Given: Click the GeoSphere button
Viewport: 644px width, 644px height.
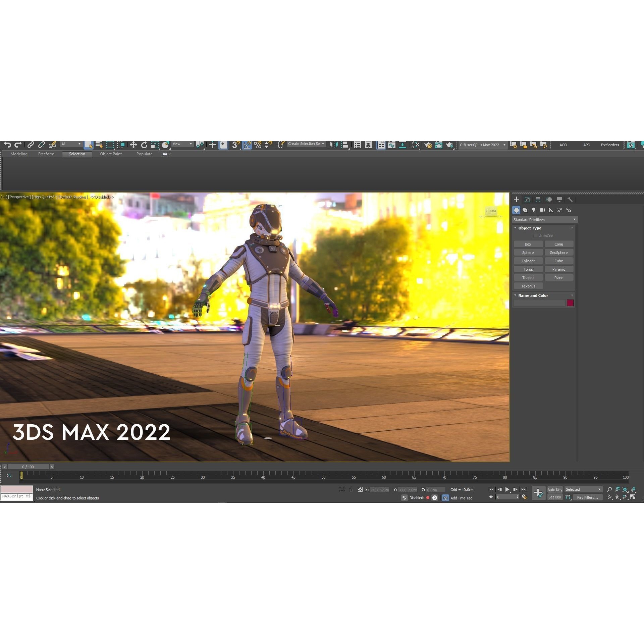Looking at the screenshot, I should point(559,252).
